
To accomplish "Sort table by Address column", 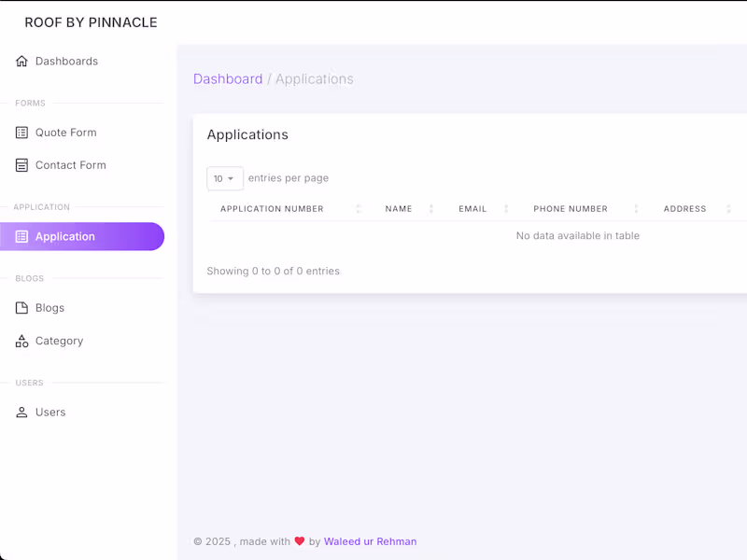I will 684,209.
